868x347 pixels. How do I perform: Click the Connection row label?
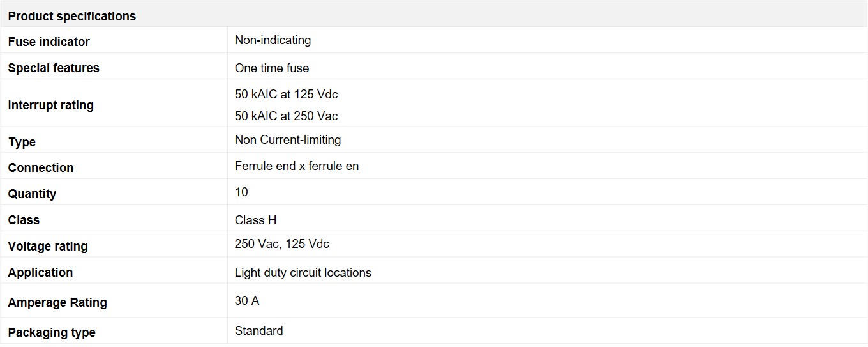click(x=41, y=167)
